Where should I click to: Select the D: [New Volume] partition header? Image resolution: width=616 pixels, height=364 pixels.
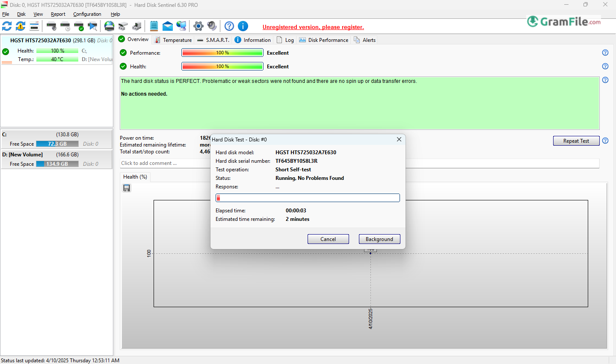click(56, 155)
